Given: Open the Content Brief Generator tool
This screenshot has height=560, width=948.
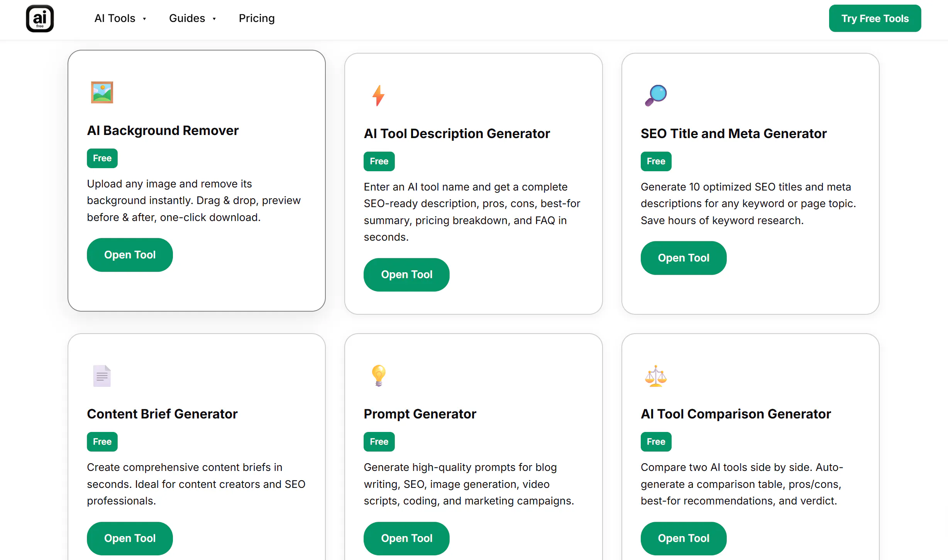Looking at the screenshot, I should point(130,538).
